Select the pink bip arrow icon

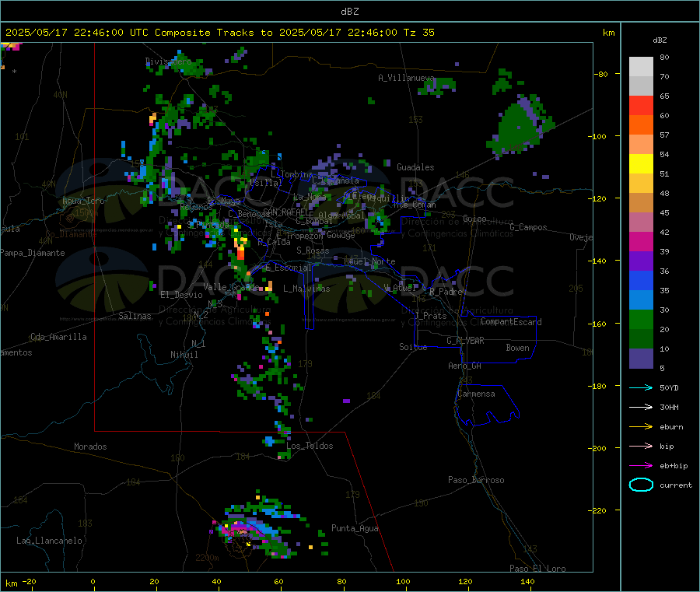click(641, 446)
